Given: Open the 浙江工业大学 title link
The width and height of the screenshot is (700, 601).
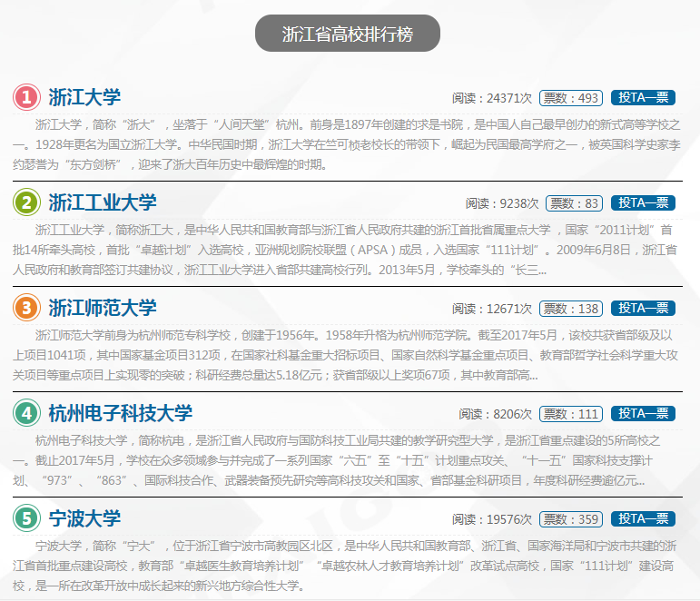Looking at the screenshot, I should coord(103,202).
